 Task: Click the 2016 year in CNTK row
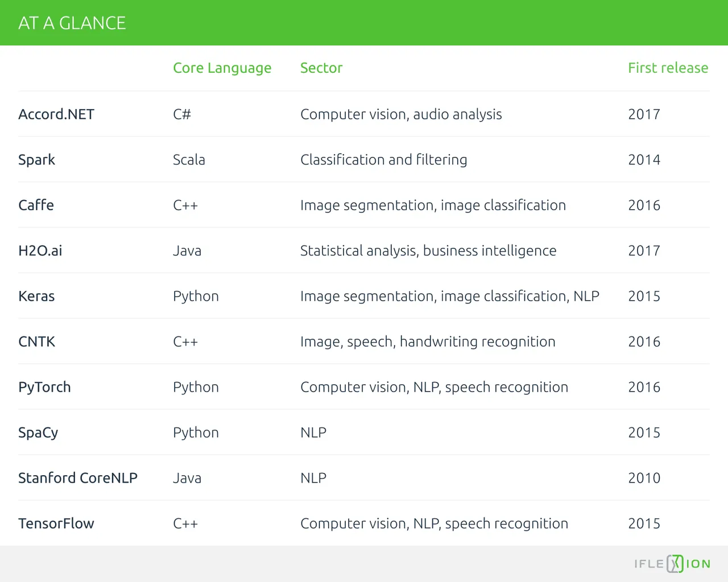coord(644,342)
